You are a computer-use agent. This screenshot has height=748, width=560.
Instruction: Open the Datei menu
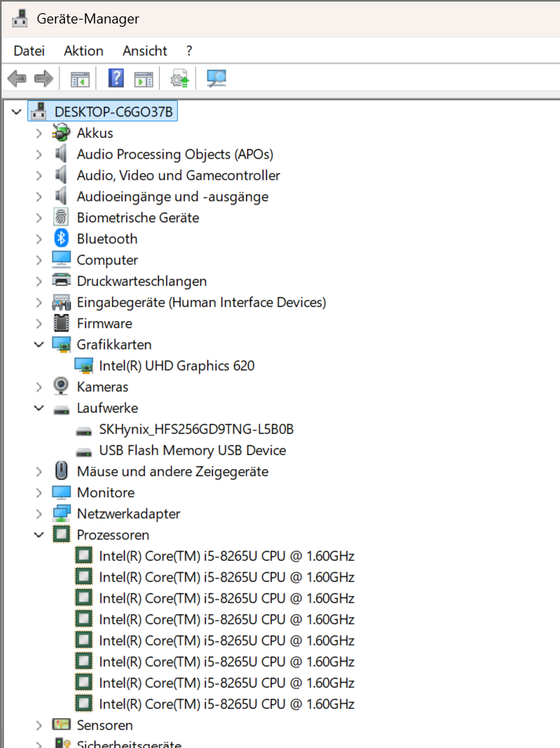[29, 51]
